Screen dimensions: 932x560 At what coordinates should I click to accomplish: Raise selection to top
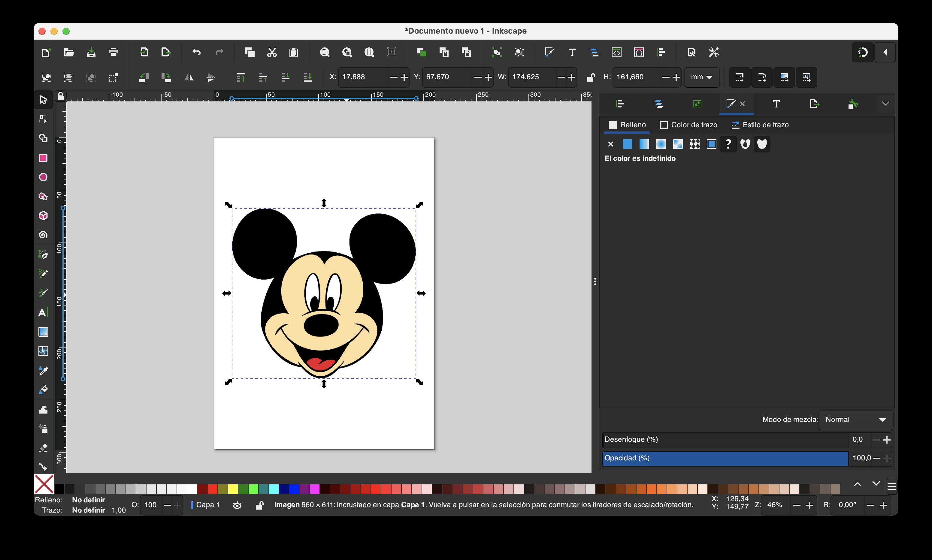241,77
